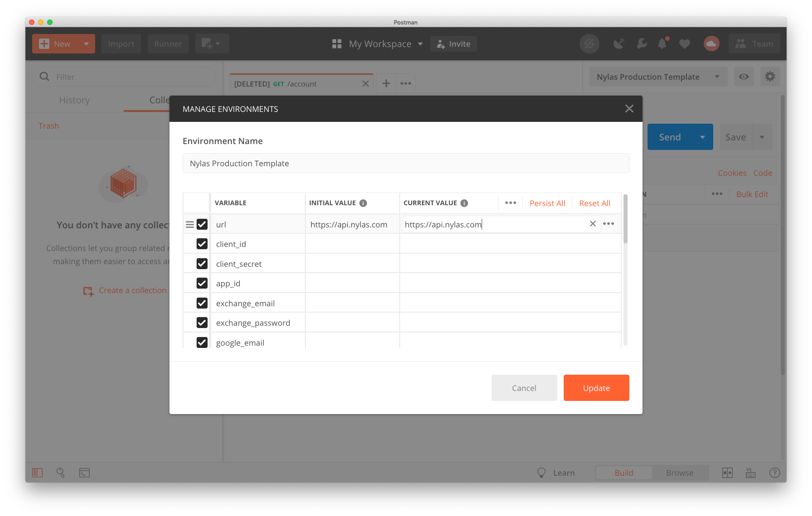The image size is (812, 516).
Task: Open table column options menu
Action: click(511, 203)
